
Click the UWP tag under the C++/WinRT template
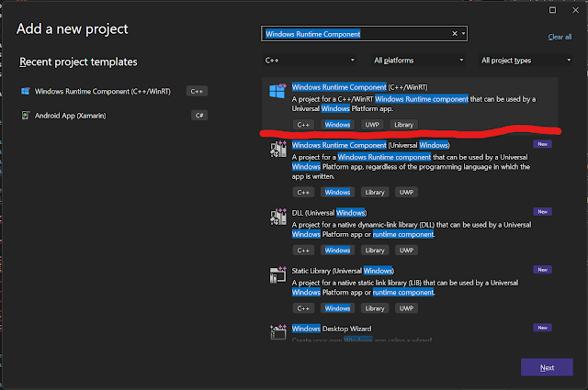(x=372, y=125)
